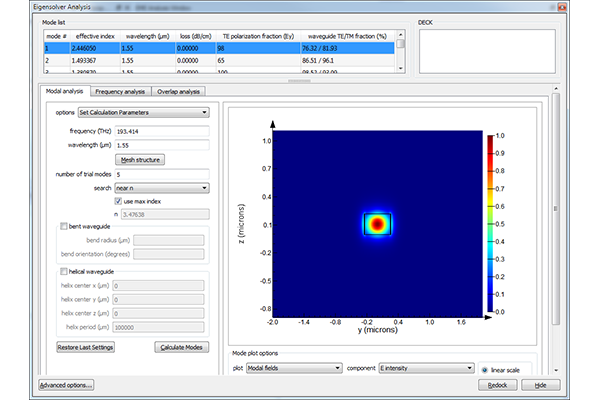Expand the search 'near n' dropdown
The height and width of the screenshot is (400, 600).
(x=160, y=187)
